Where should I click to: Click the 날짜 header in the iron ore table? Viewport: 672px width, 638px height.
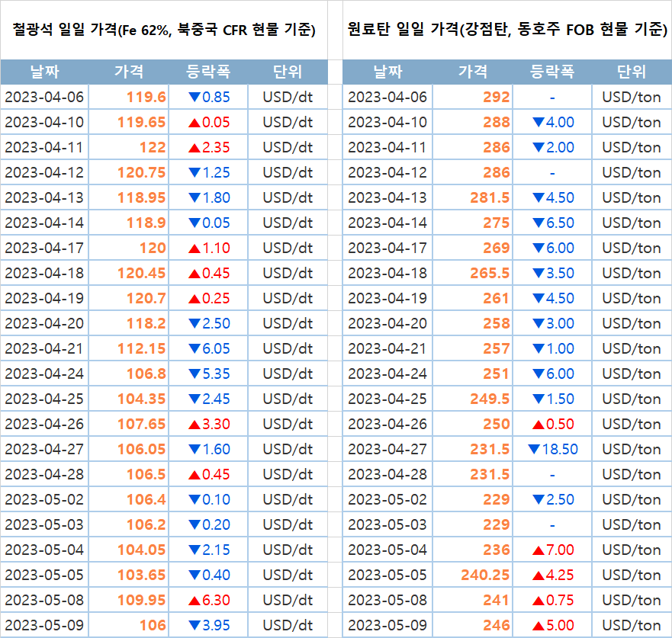[44, 72]
